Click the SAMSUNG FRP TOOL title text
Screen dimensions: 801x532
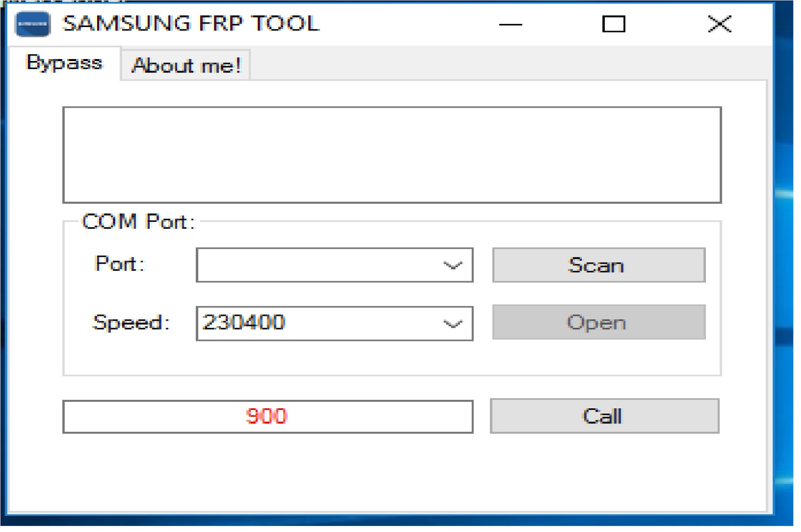(191, 24)
